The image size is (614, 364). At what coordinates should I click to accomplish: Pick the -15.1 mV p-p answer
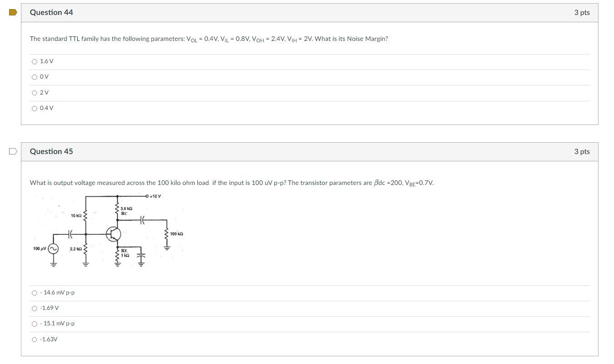(35, 324)
